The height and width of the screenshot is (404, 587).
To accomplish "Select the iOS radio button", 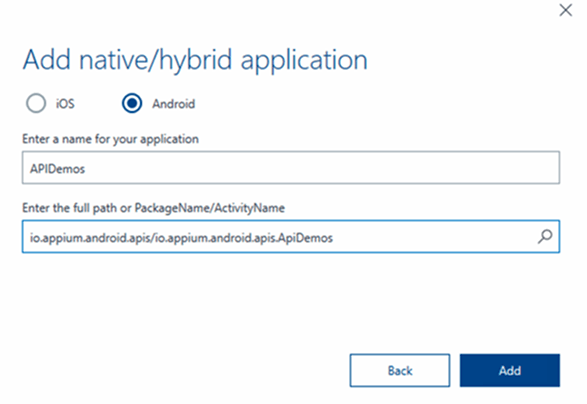I will point(36,103).
